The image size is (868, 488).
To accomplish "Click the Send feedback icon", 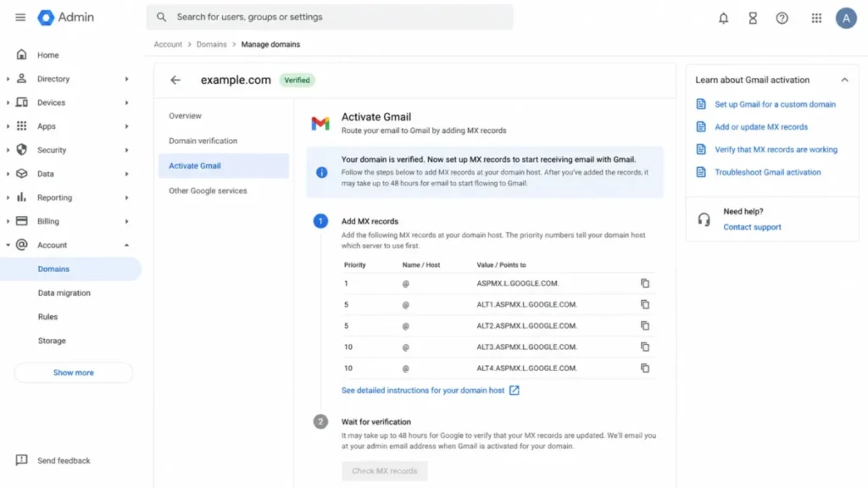I will [21, 460].
